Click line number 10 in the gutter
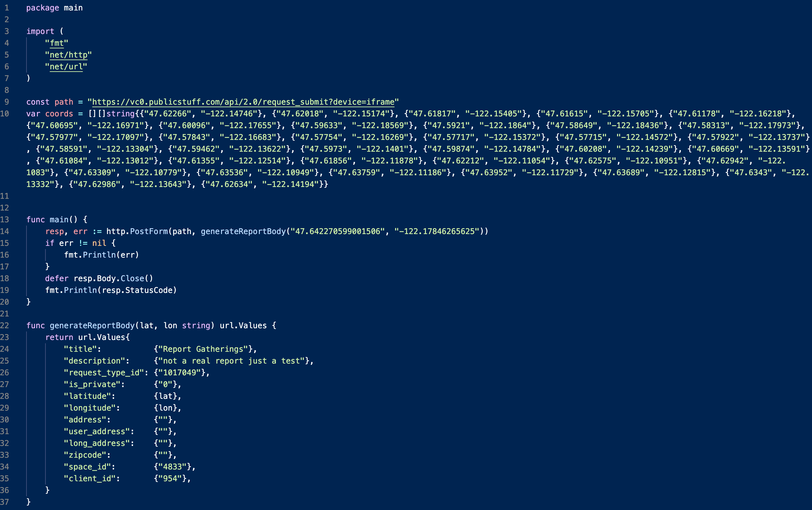The height and width of the screenshot is (510, 812). [5, 114]
